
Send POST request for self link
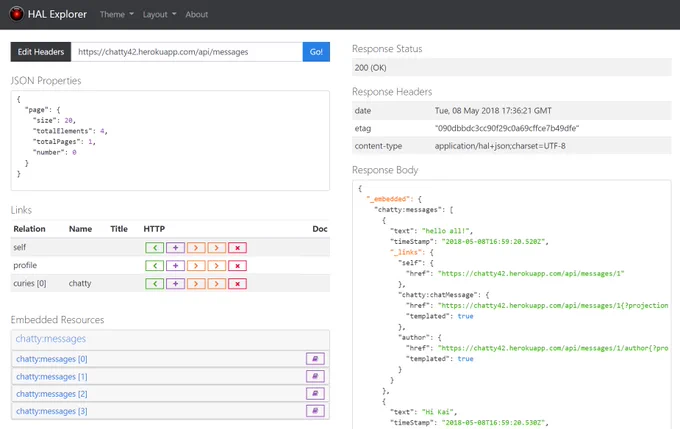(x=175, y=248)
